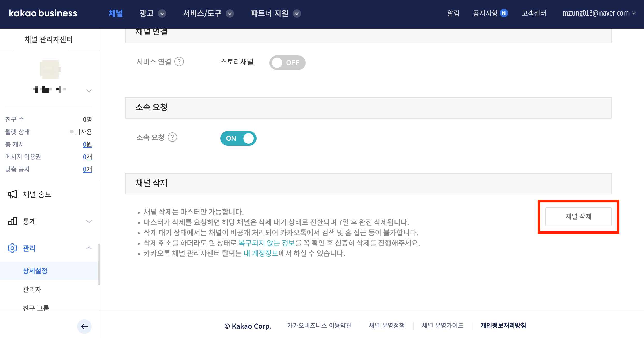Click the channel profile thumbnail image
This screenshot has width=644, height=338.
tap(50, 69)
